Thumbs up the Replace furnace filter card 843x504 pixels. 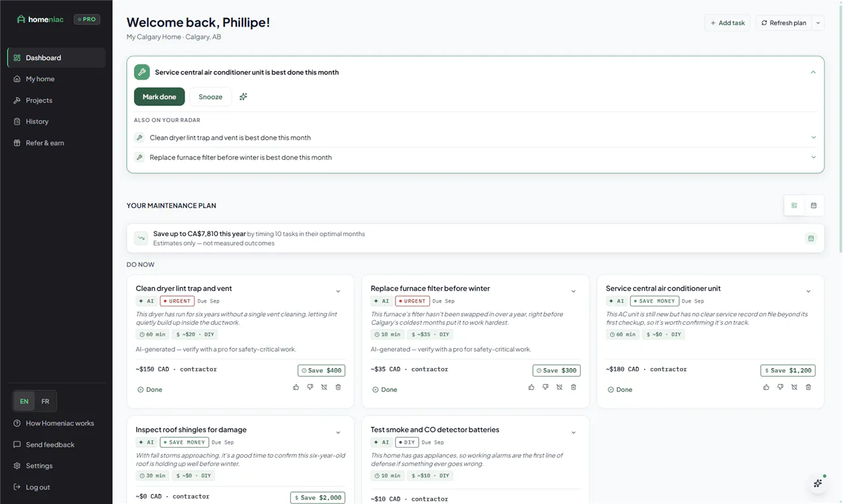click(531, 387)
